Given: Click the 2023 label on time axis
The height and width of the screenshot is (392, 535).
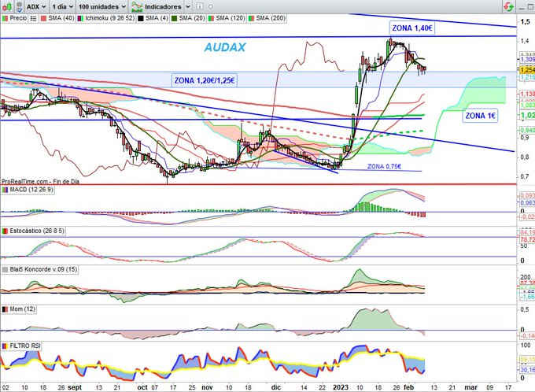Looking at the screenshot, I should click(340, 387).
